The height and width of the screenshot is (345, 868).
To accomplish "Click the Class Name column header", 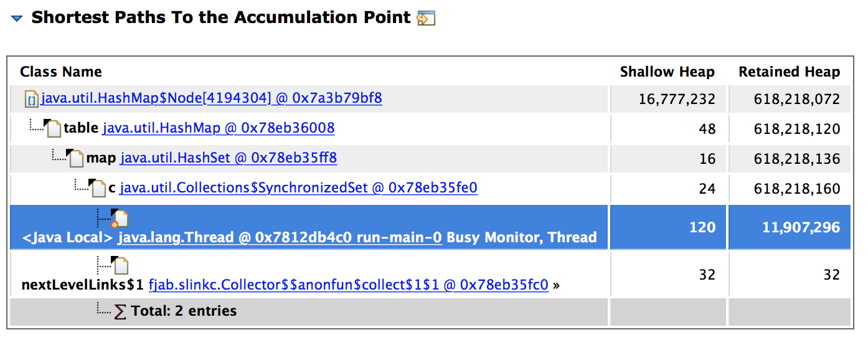I will [61, 72].
